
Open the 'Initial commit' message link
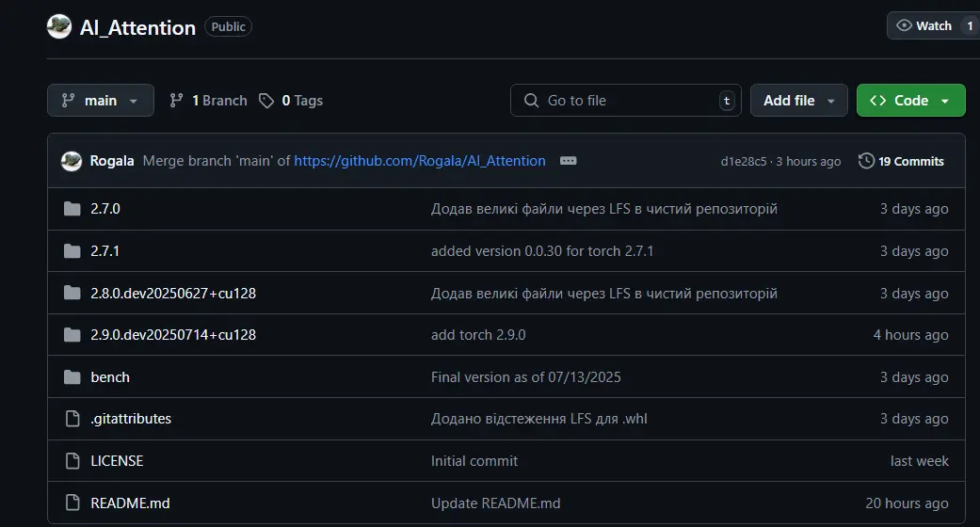(x=474, y=461)
